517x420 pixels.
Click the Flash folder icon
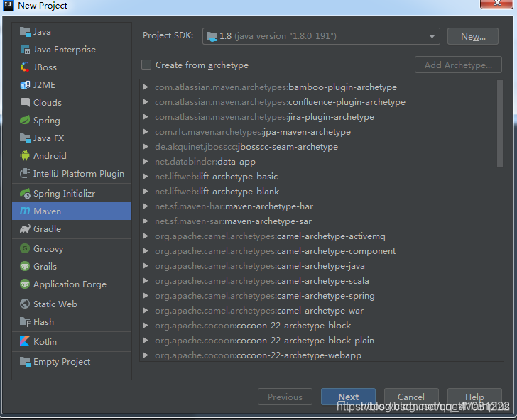point(25,321)
